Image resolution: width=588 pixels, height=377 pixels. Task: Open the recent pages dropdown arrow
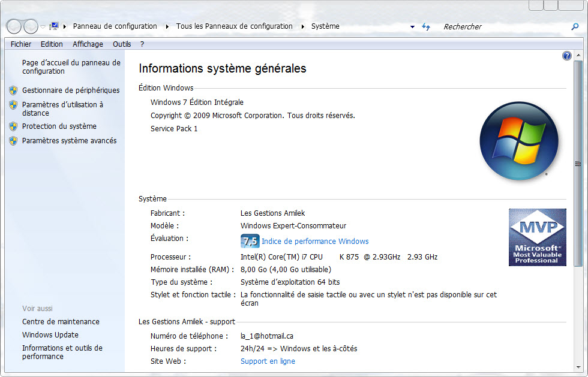43,26
